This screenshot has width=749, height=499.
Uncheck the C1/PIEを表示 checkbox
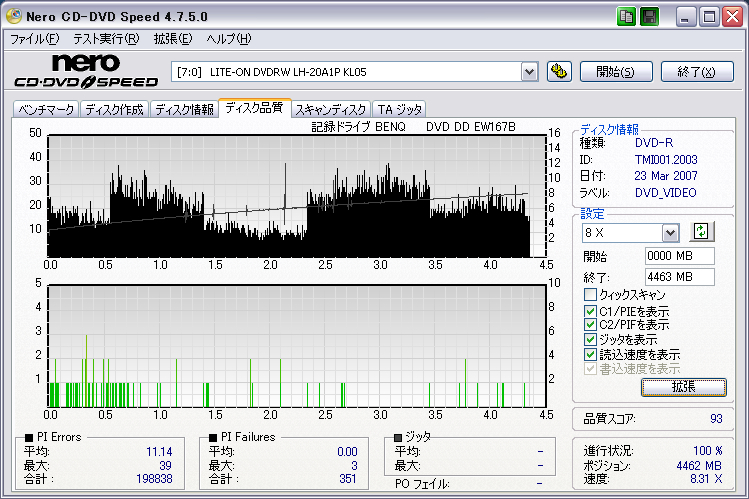[x=590, y=311]
